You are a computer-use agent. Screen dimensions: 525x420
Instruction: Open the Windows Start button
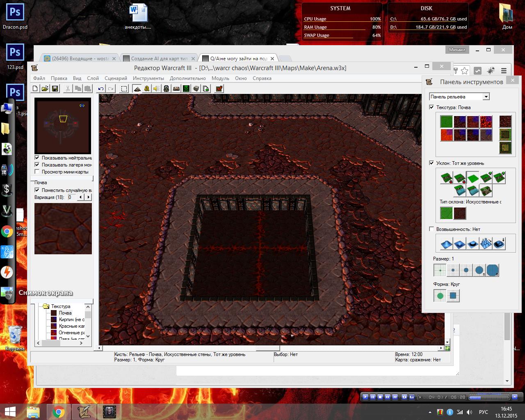point(10,411)
